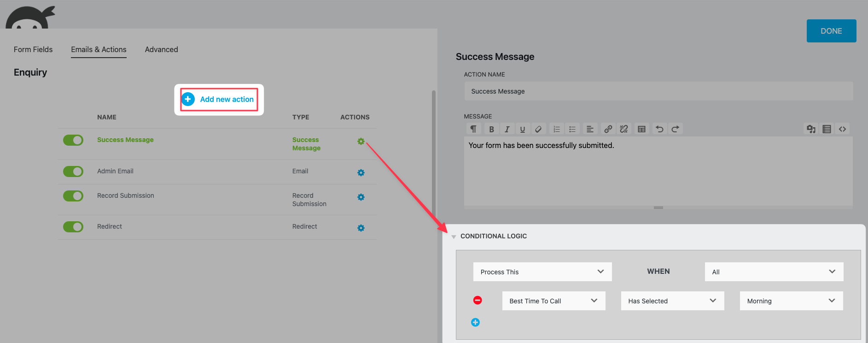868x343 pixels.
Task: Open the Has Selected comparator dropdown
Action: click(672, 301)
